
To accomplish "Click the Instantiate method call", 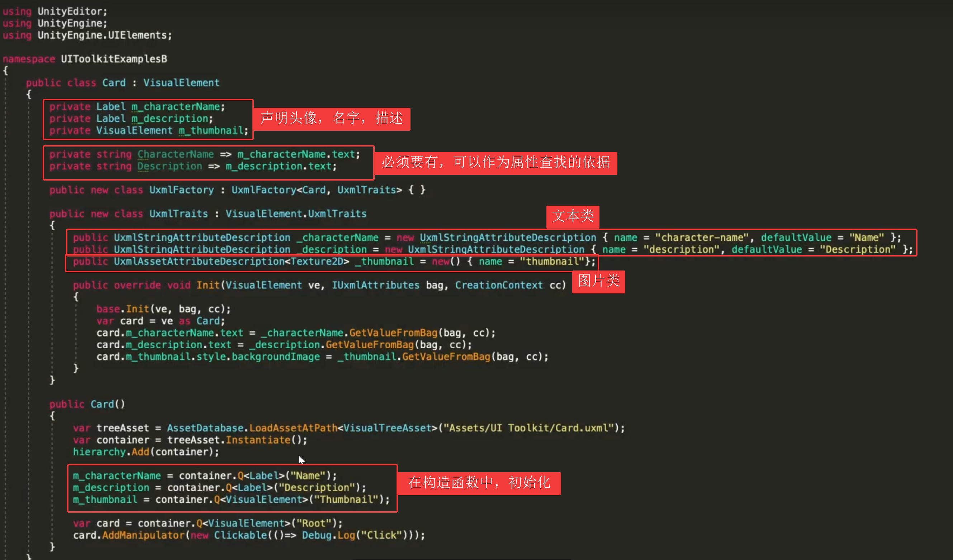I will (x=258, y=440).
